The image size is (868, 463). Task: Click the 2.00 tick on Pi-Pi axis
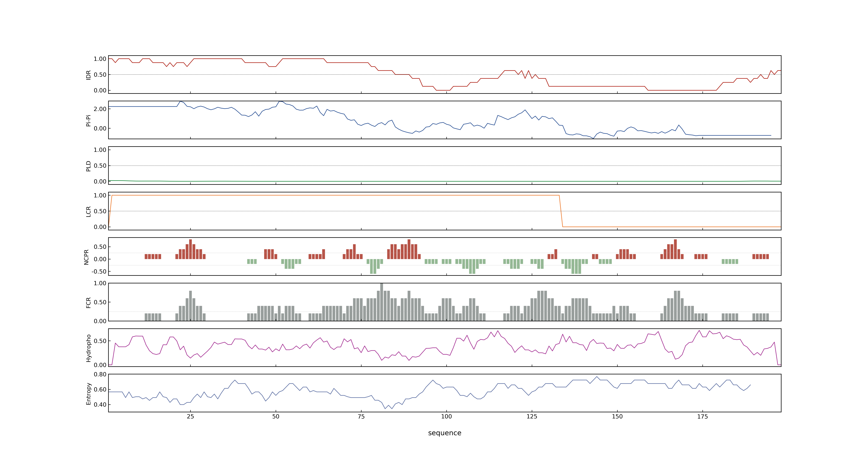pyautogui.click(x=100, y=109)
